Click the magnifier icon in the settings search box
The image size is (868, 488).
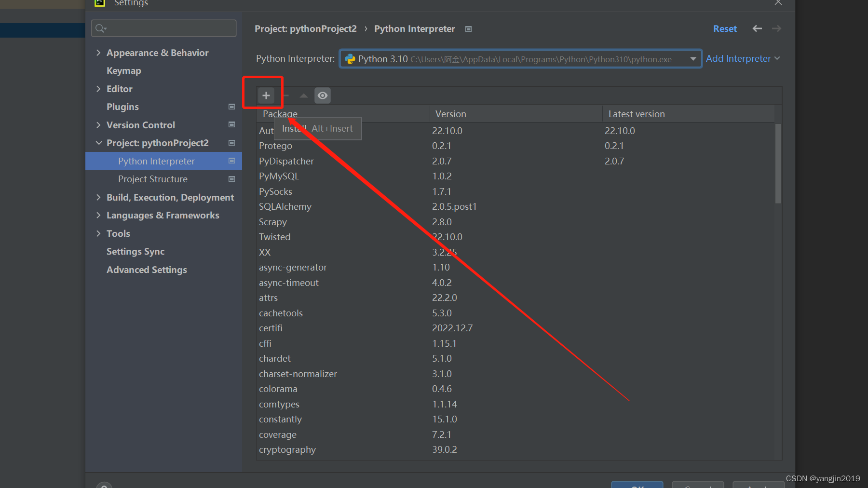click(x=101, y=28)
